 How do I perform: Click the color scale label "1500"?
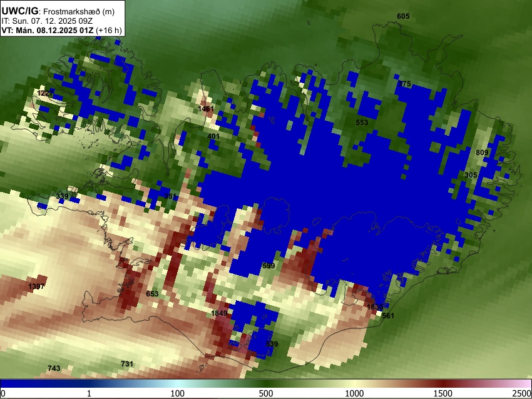pyautogui.click(x=443, y=393)
